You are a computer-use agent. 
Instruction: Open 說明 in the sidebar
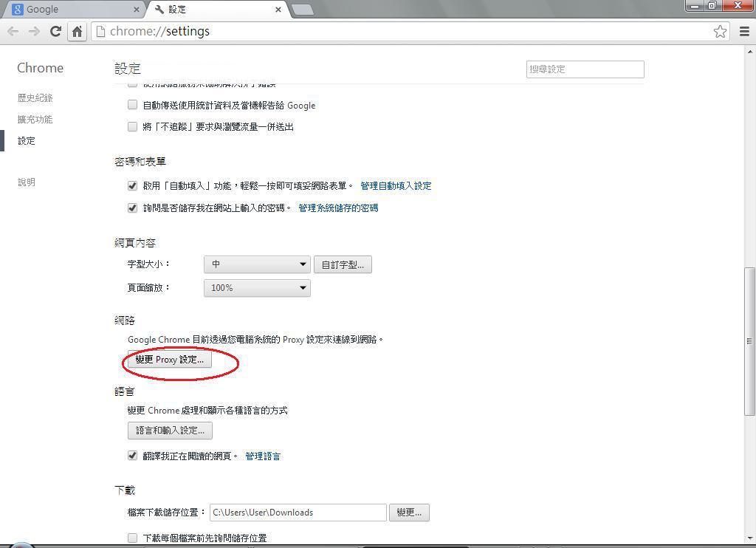point(27,182)
